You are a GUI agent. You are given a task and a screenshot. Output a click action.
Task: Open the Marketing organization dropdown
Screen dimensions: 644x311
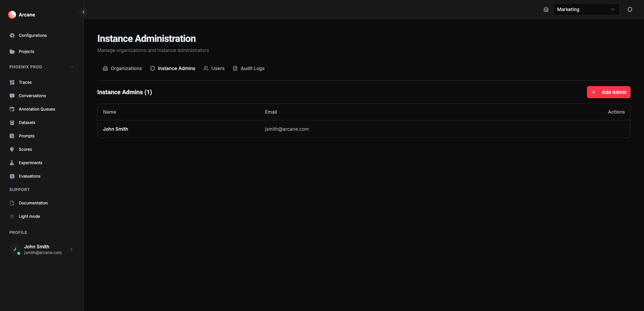[586, 9]
